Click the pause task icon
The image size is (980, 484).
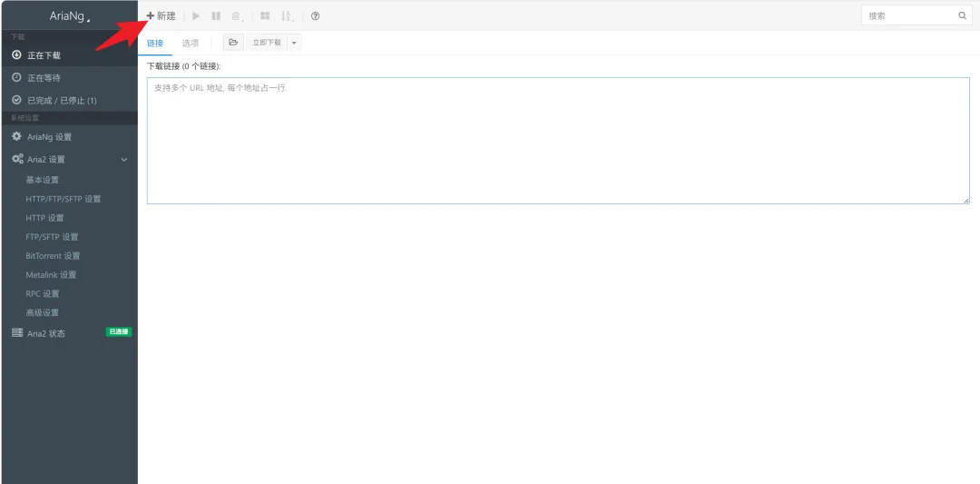point(216,16)
